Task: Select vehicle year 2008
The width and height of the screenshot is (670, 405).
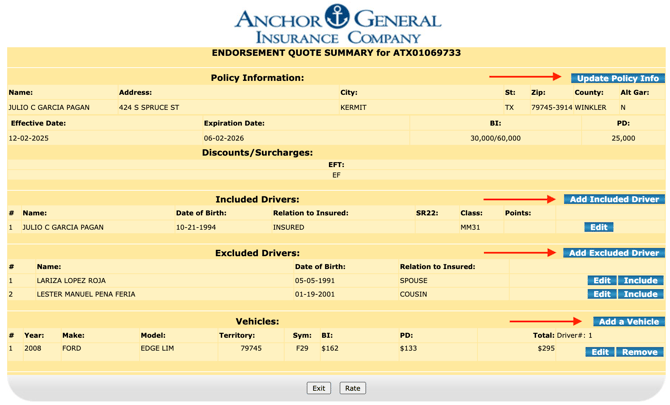Action: point(33,348)
